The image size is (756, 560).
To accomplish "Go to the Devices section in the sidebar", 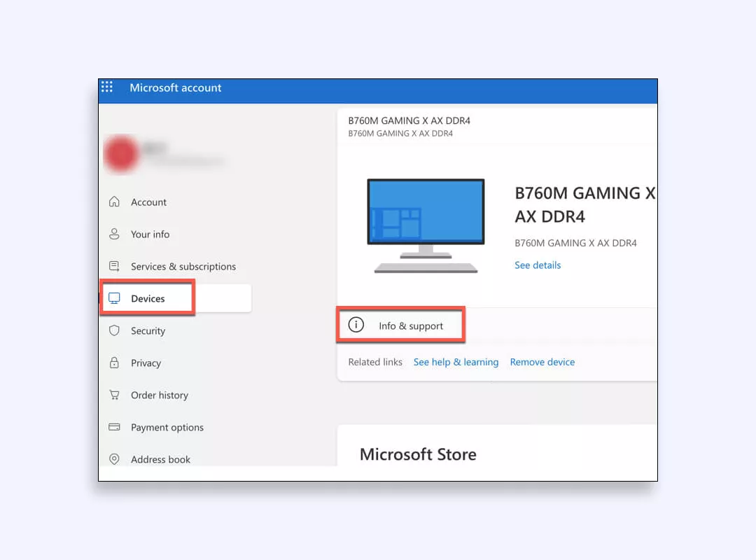I will (147, 297).
